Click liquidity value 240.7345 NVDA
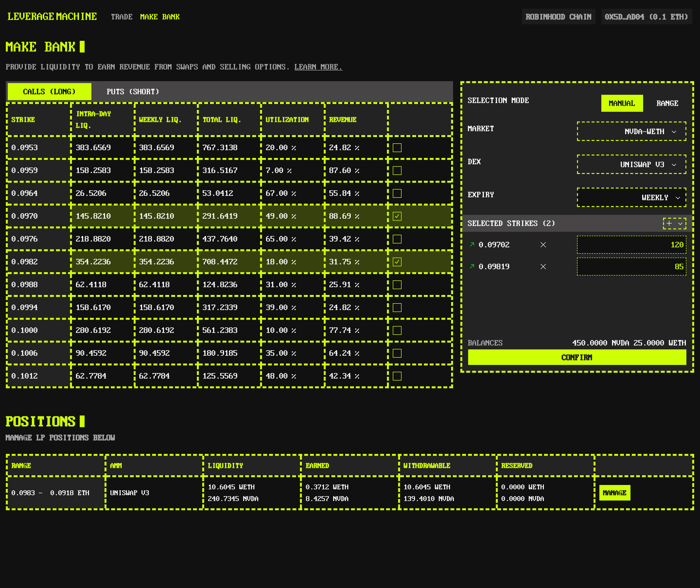 pyautogui.click(x=233, y=499)
